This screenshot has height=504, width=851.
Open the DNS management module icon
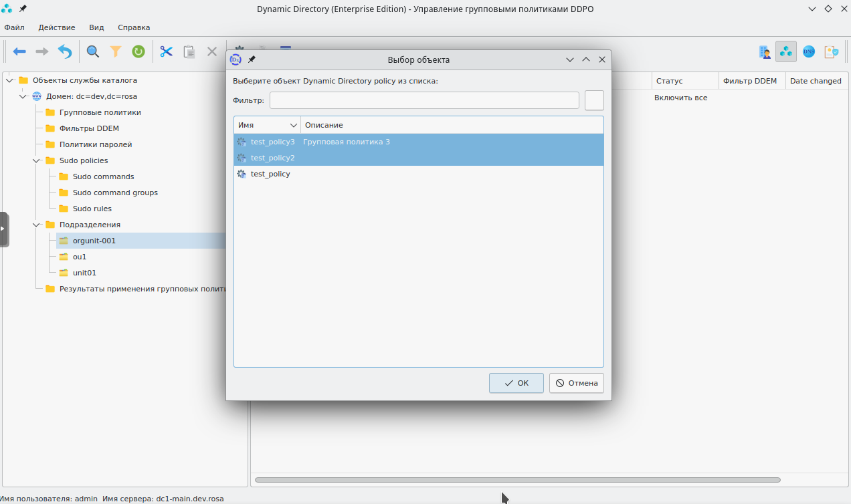[x=809, y=51]
